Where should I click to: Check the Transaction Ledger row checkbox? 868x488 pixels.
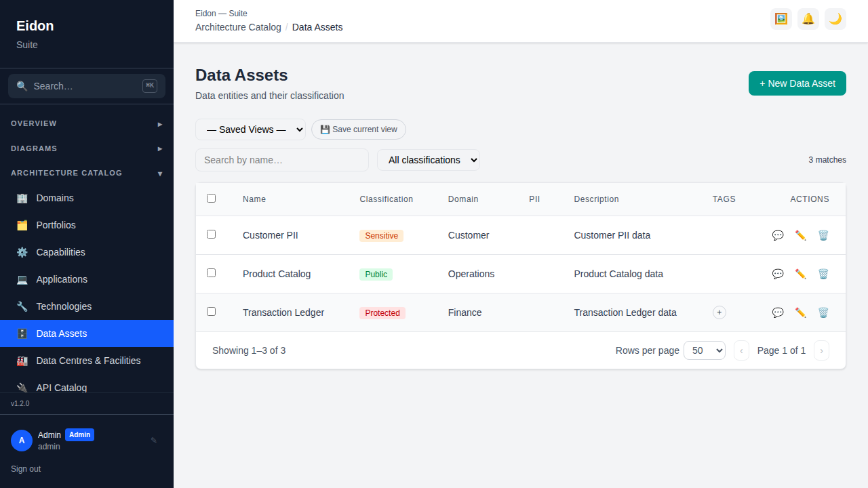coord(211,311)
